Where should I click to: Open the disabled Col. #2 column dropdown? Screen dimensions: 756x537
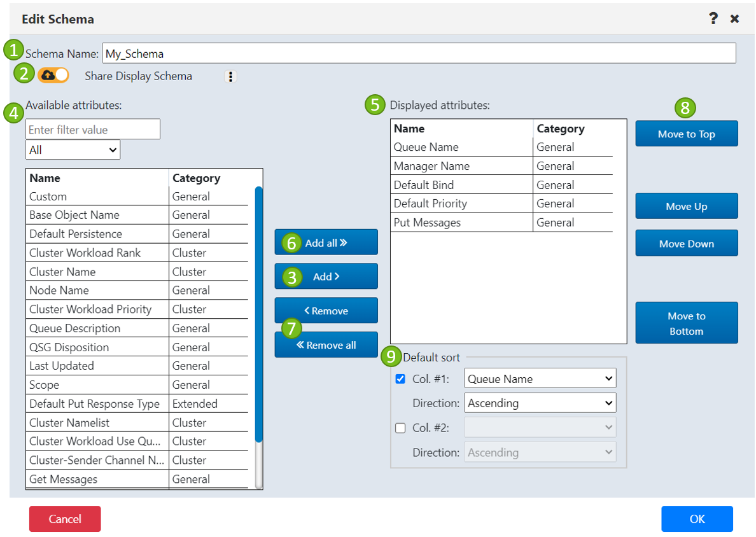coord(540,428)
